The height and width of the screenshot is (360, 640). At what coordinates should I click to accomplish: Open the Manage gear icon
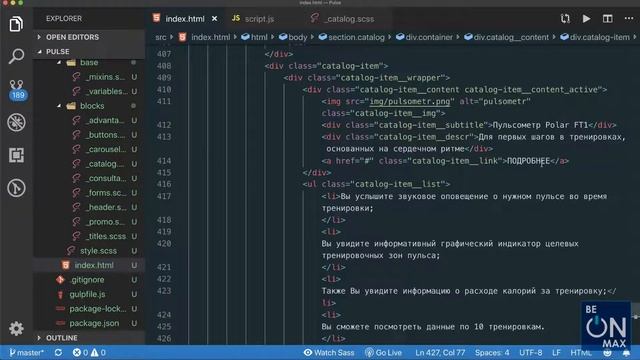[x=16, y=329]
